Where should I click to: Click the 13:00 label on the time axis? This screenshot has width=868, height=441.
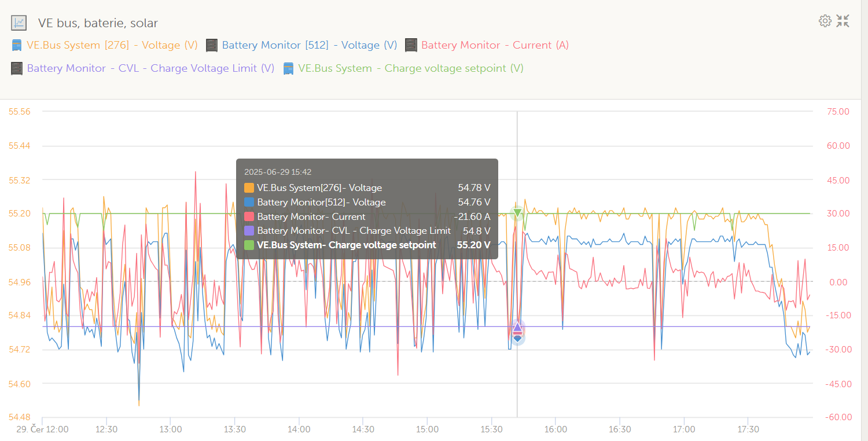point(170,429)
